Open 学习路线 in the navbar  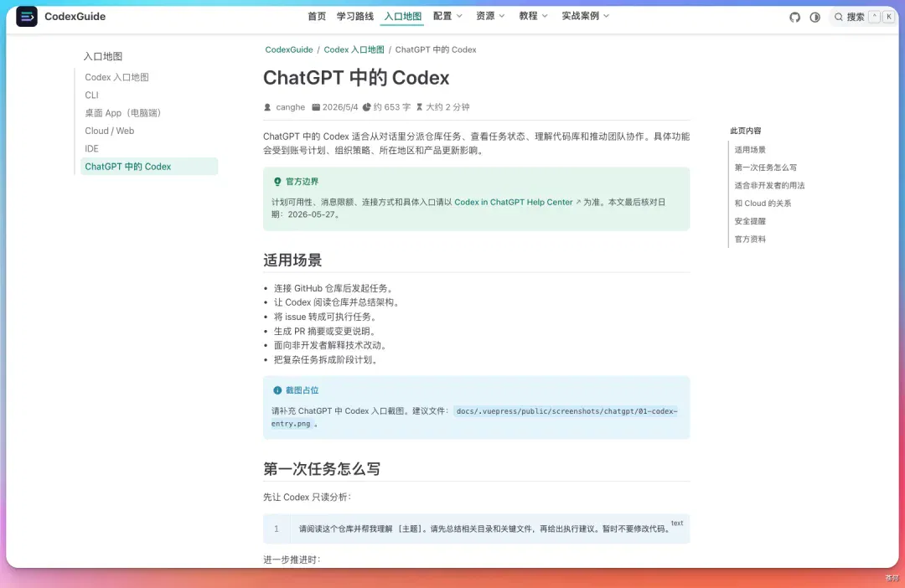[x=355, y=16]
